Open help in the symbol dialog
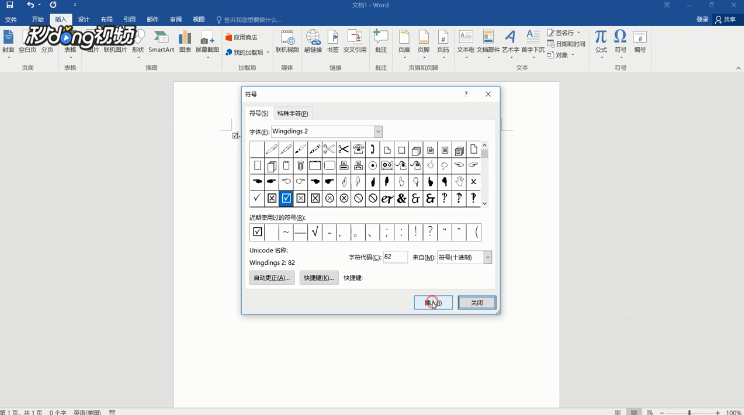Image resolution: width=744 pixels, height=415 pixels. pyautogui.click(x=466, y=94)
